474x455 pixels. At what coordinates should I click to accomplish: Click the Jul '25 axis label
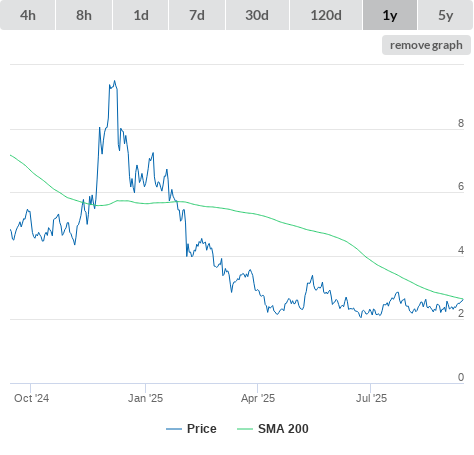371,398
